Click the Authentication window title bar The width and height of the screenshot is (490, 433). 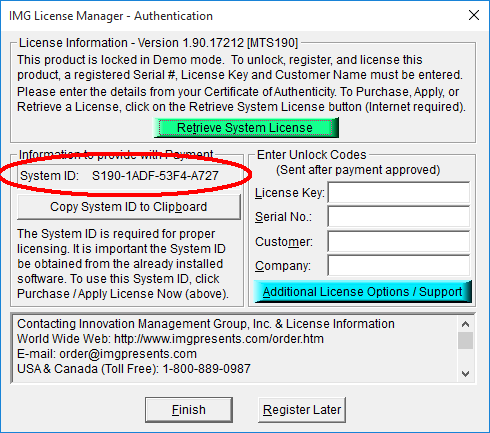(x=233, y=16)
